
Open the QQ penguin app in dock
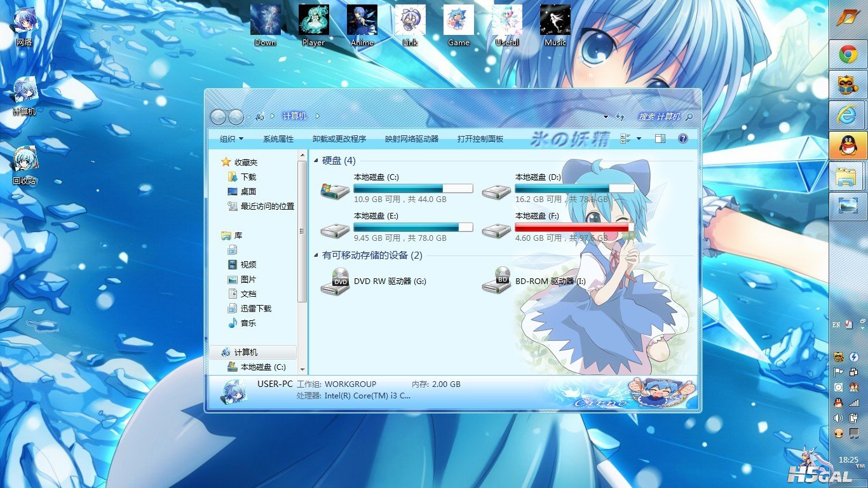pyautogui.click(x=848, y=146)
